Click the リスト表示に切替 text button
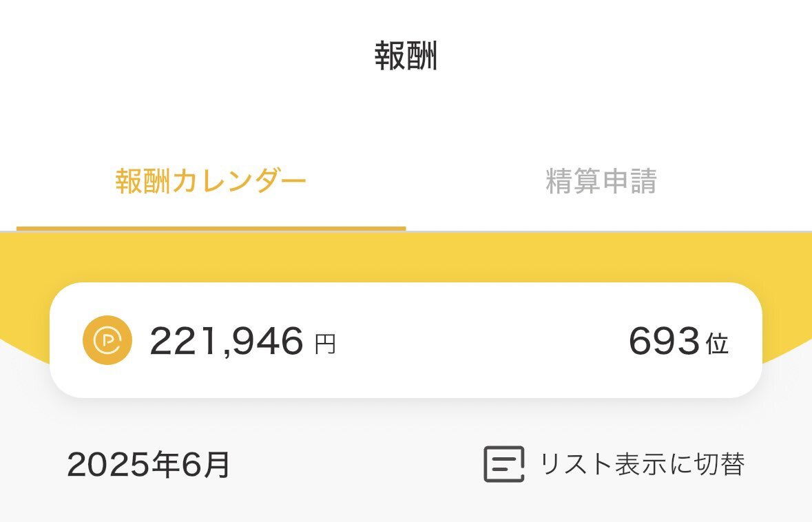Image resolution: width=812 pixels, height=522 pixels. [x=643, y=464]
